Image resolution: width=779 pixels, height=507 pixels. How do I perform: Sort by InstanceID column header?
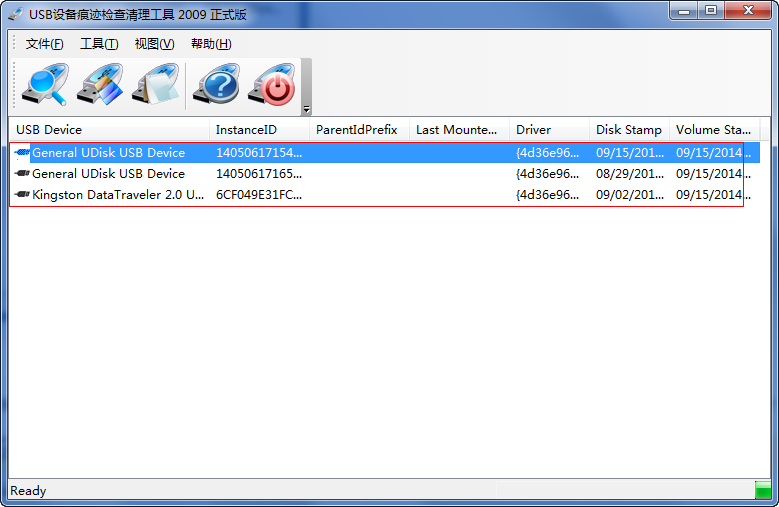tap(259, 130)
